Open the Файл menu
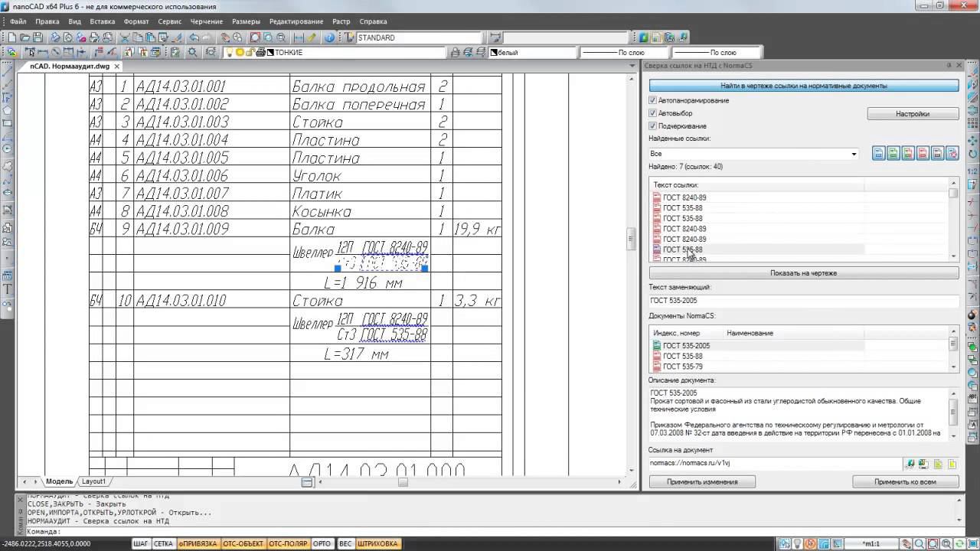980x551 pixels. click(x=18, y=21)
